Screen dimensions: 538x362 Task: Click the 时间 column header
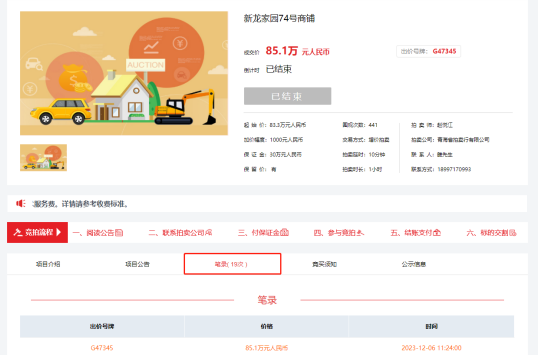pyautogui.click(x=431, y=326)
